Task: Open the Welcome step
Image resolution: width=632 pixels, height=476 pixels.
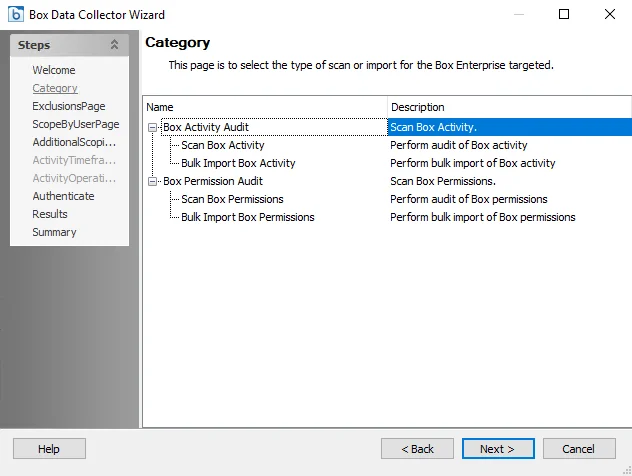Action: (x=54, y=70)
